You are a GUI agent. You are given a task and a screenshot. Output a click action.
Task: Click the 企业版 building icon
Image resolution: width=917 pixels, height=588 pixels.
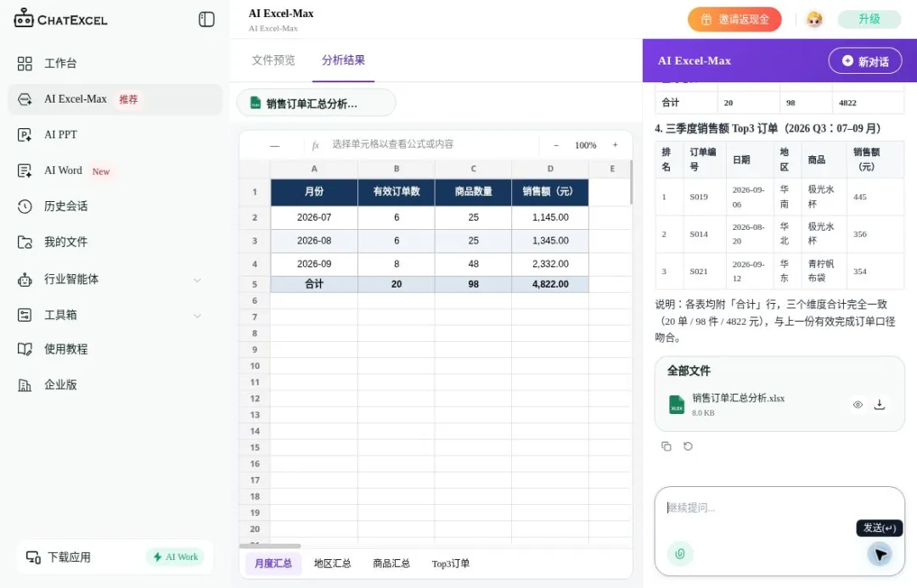point(25,385)
